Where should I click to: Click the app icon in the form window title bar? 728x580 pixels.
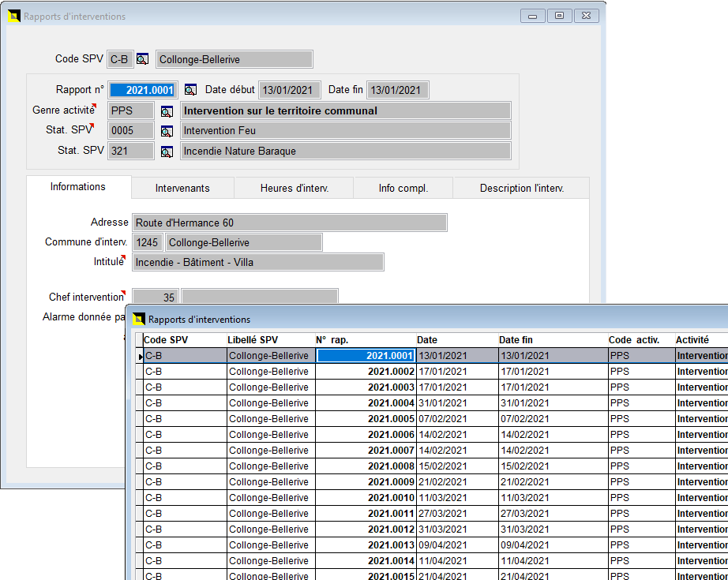point(13,16)
